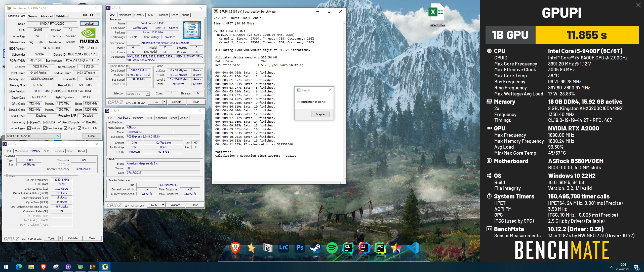Toggle the DirectML checkbox
The height and width of the screenshot is (272, 644).
click(84, 122)
